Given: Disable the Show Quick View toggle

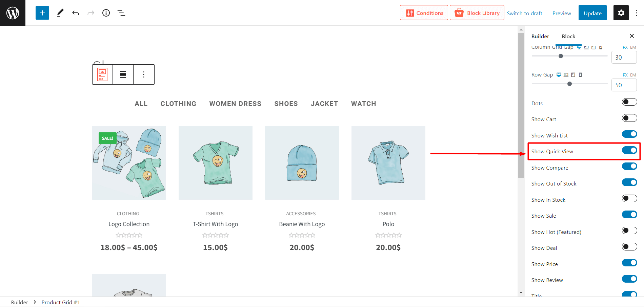Looking at the screenshot, I should 629,150.
